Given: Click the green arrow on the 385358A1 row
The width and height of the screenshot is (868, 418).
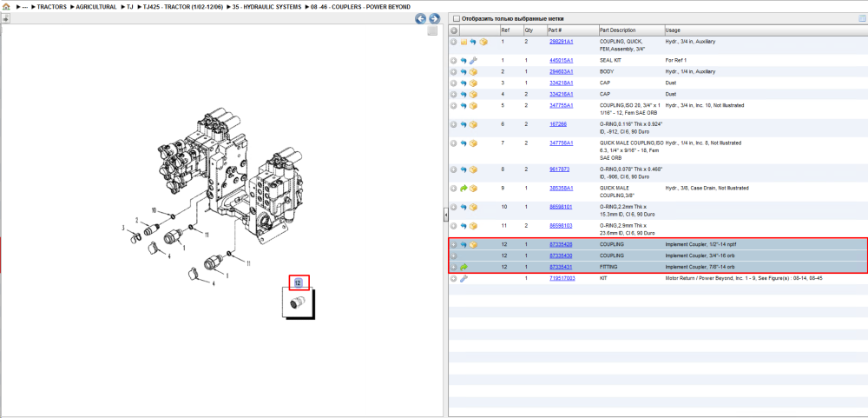Looking at the screenshot, I should [464, 188].
